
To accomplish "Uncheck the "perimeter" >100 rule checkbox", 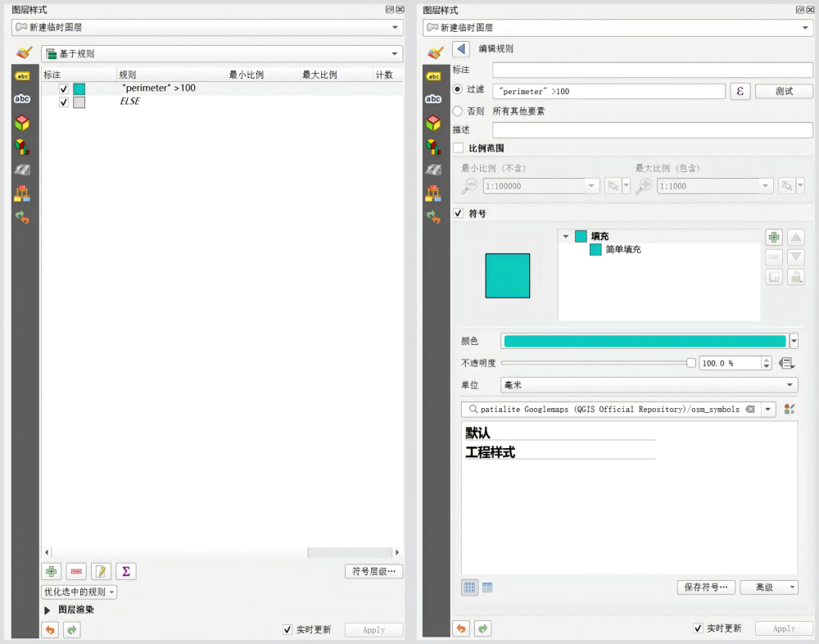I will [64, 88].
